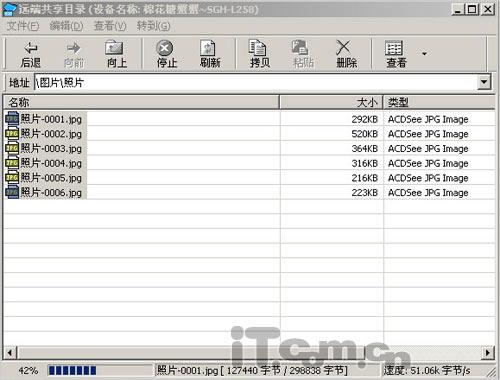Sort by the 大小 column header
Screen dimensions: 500x380
[x=331, y=102]
